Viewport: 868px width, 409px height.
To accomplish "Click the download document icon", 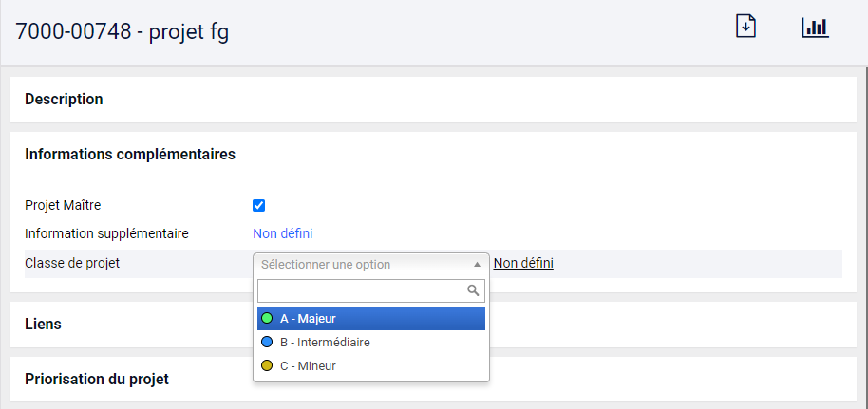I will pyautogui.click(x=745, y=27).
